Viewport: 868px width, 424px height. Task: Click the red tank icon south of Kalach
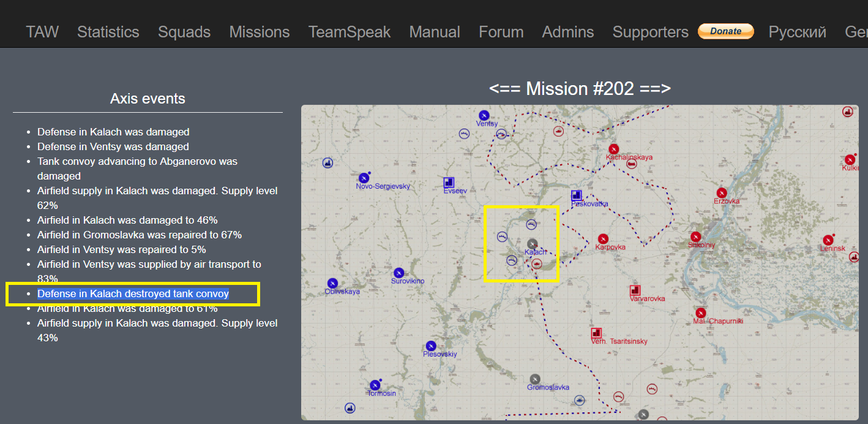point(537,263)
